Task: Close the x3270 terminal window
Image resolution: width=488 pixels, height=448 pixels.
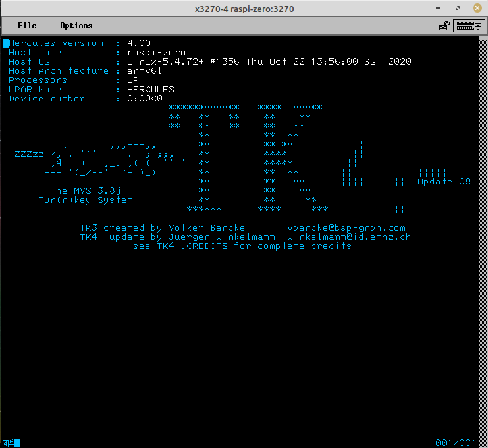Action: coord(475,9)
